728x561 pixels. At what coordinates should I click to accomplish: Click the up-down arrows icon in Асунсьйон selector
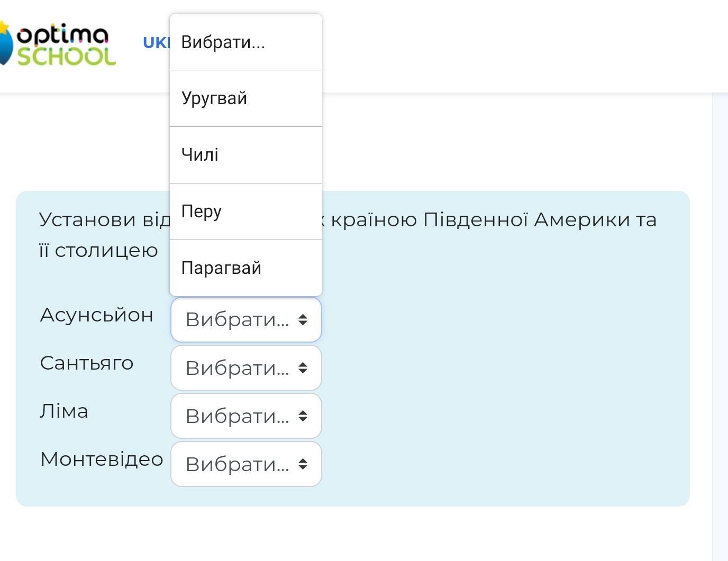[303, 319]
